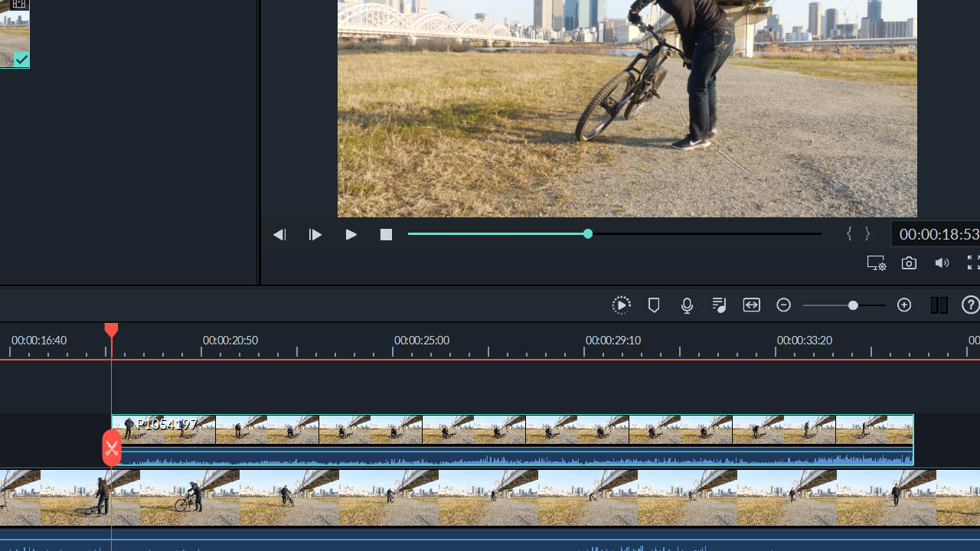Click the preview progress slider handle
Viewport: 980px width, 551px height.
point(588,233)
